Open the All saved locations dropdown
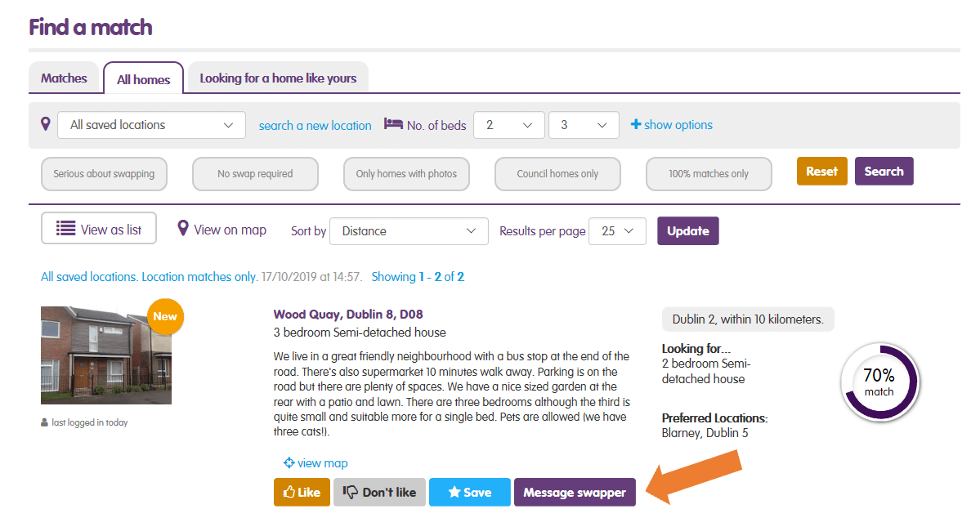The width and height of the screenshot is (980, 518). (x=151, y=125)
